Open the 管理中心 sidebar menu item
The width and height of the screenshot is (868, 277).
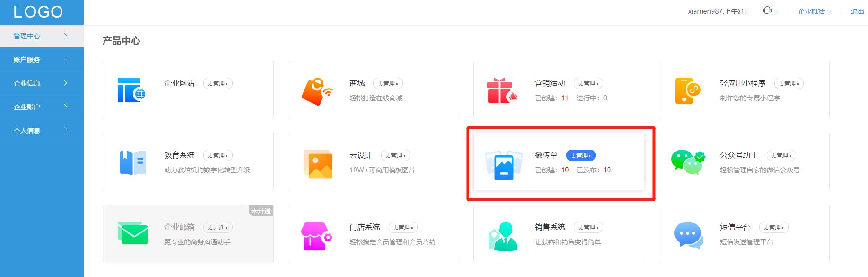click(42, 36)
